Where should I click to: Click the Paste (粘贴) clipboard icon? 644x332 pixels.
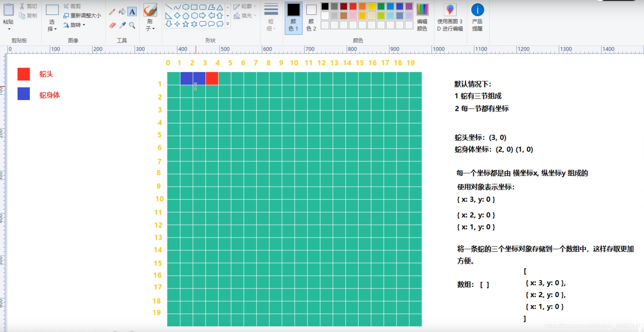click(x=8, y=10)
